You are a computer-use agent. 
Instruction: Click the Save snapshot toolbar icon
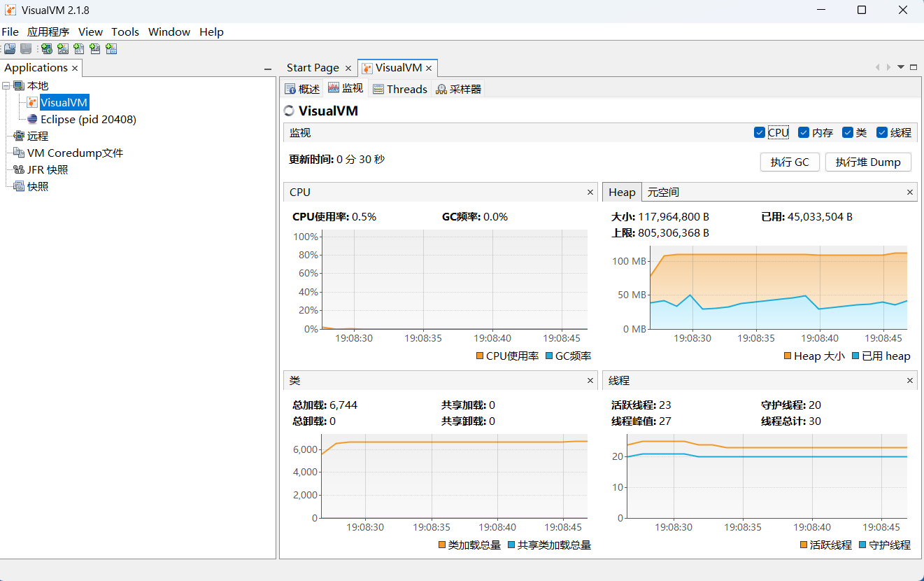pyautogui.click(x=26, y=49)
